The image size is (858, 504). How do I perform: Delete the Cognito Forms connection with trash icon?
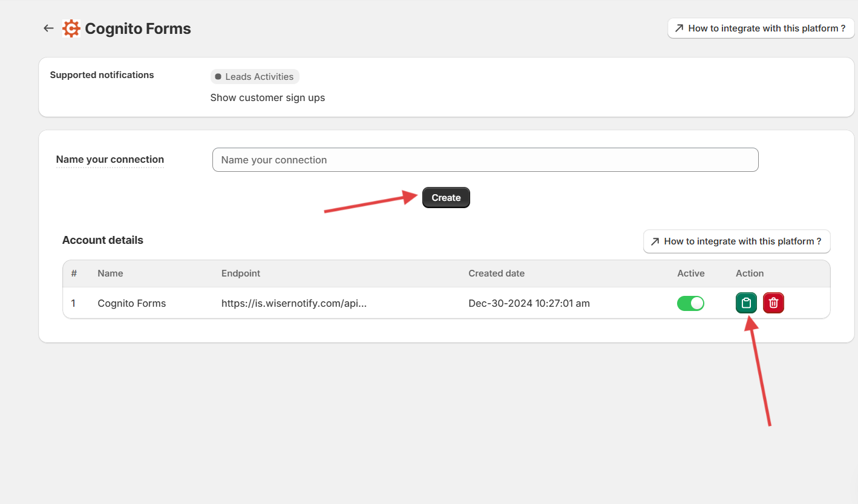point(773,303)
